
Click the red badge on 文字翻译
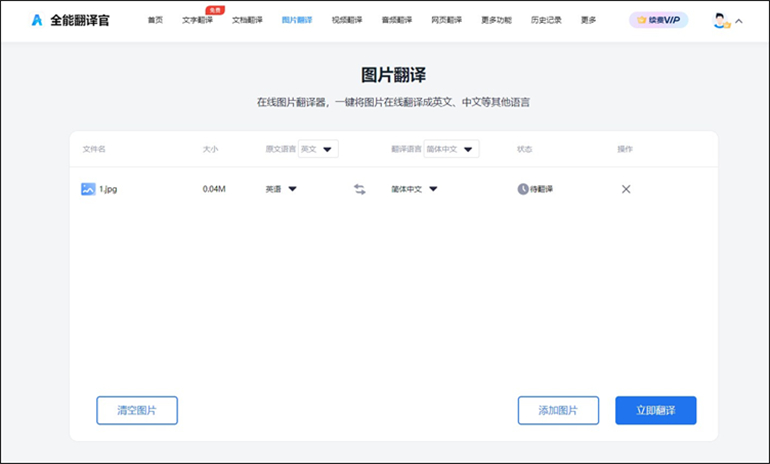click(x=215, y=10)
